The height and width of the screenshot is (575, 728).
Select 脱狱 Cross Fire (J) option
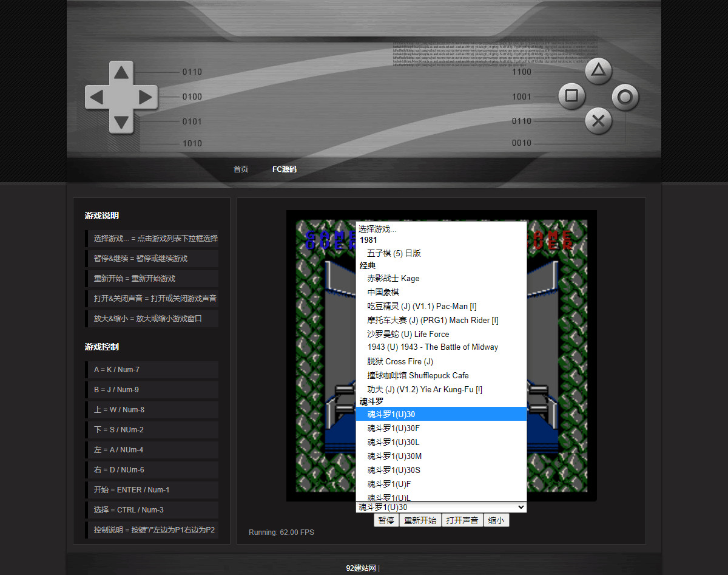(x=441, y=361)
